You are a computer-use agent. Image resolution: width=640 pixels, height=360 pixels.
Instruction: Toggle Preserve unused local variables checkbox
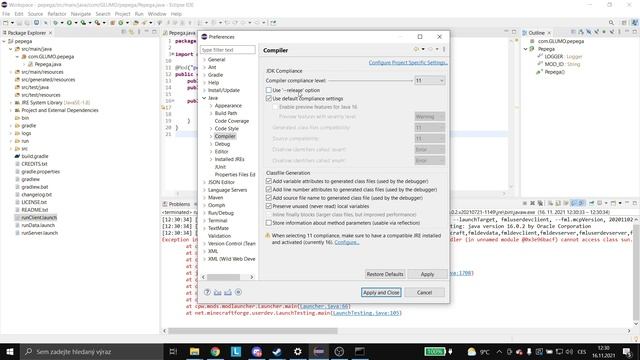coord(269,206)
